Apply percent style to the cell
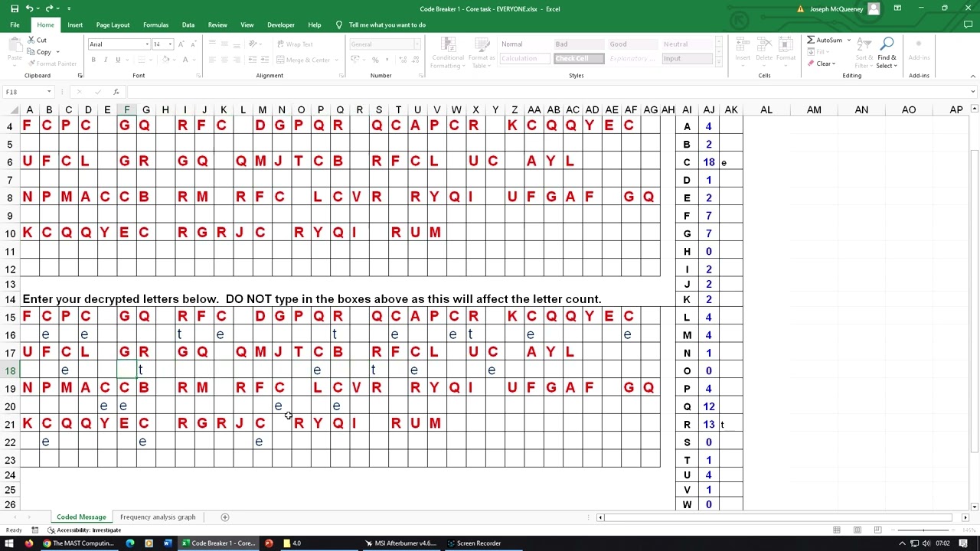 coord(375,60)
